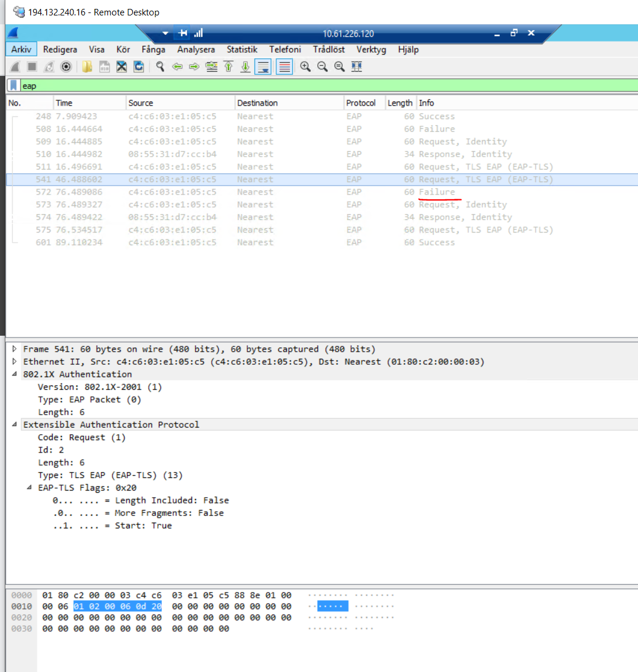This screenshot has width=638, height=672.
Task: Go to the next packet
Action: (x=194, y=66)
